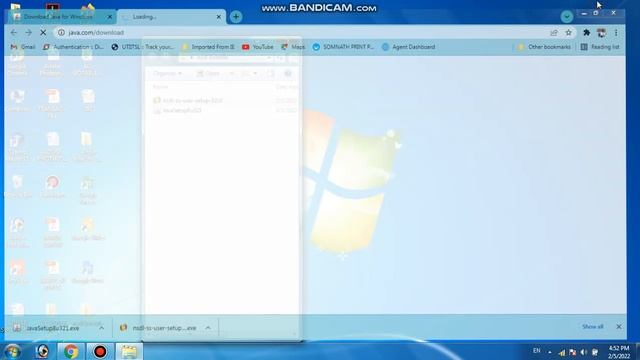
Task: Open Chrome three-dot menu
Action: [x=616, y=32]
